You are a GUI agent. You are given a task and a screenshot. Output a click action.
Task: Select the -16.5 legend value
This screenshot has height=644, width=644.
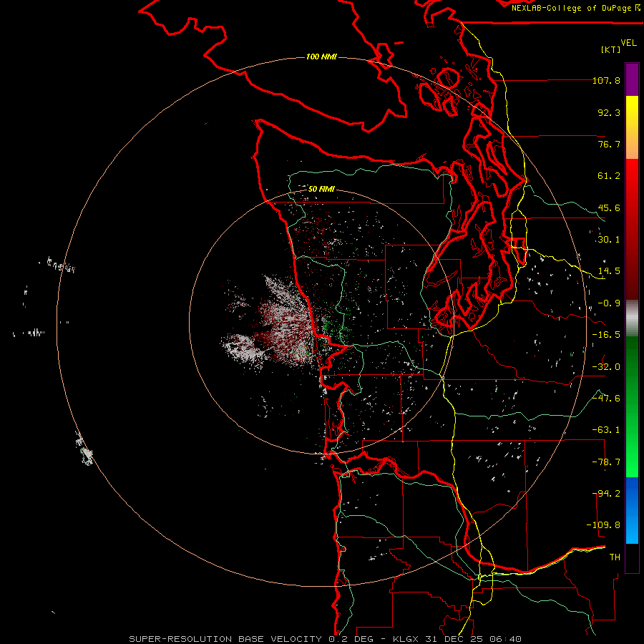pyautogui.click(x=606, y=335)
